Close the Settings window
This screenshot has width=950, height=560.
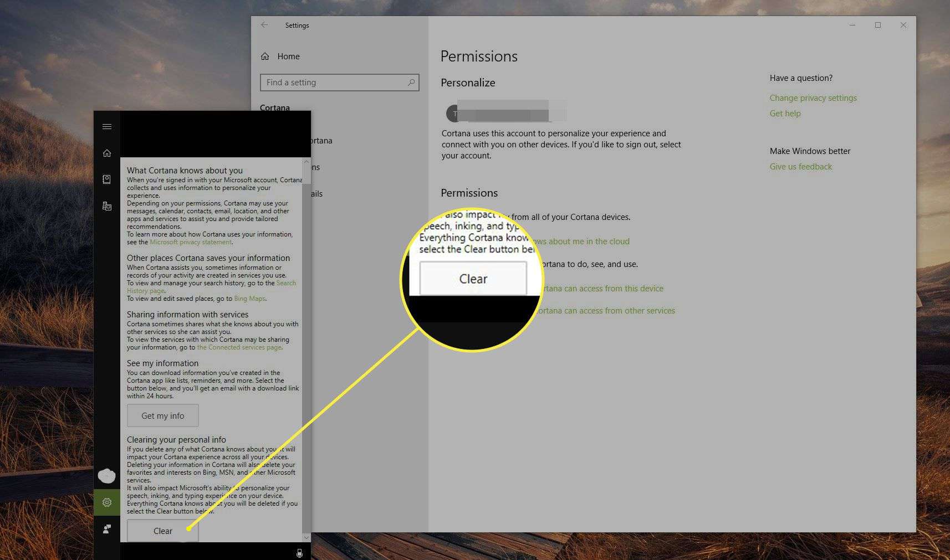[x=903, y=25]
